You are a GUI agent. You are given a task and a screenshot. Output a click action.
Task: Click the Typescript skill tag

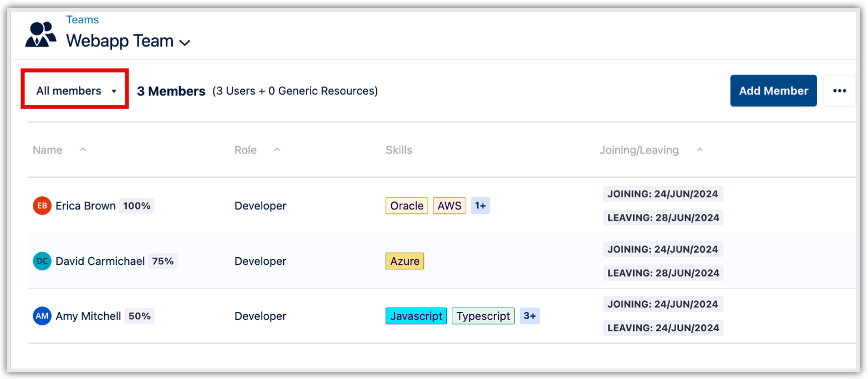483,316
